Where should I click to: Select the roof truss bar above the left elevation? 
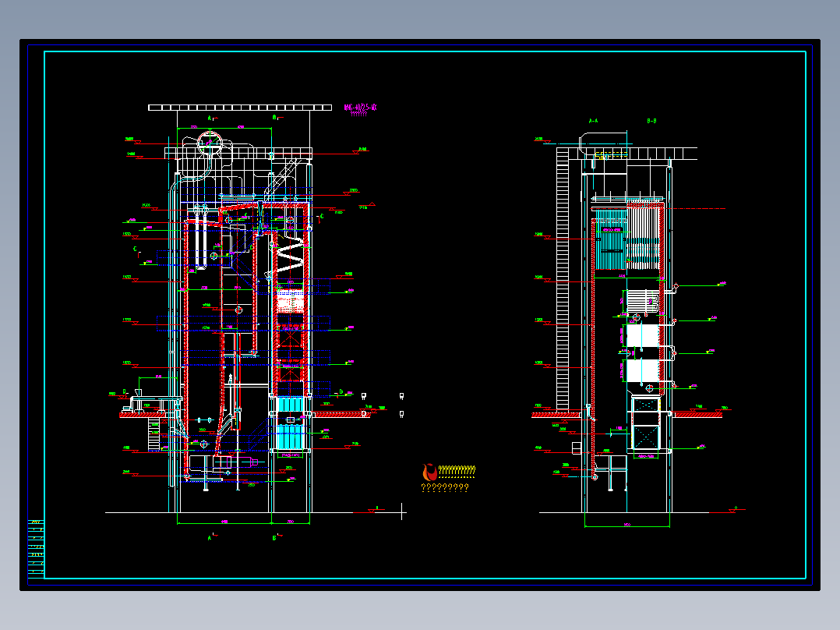click(240, 108)
